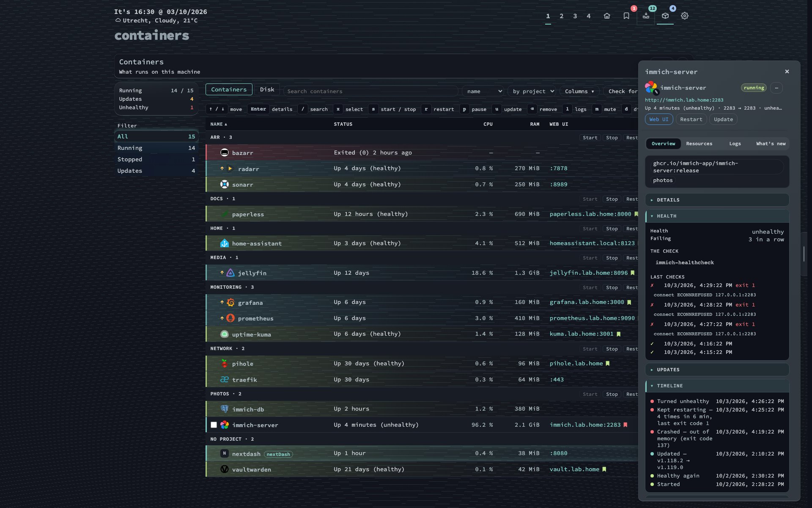
Task: Close the immich-server details panel
Action: point(787,72)
